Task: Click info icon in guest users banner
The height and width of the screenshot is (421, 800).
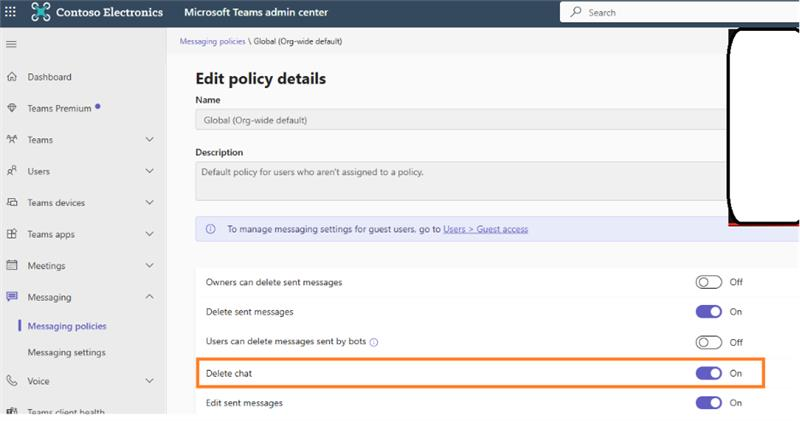Action: point(210,229)
